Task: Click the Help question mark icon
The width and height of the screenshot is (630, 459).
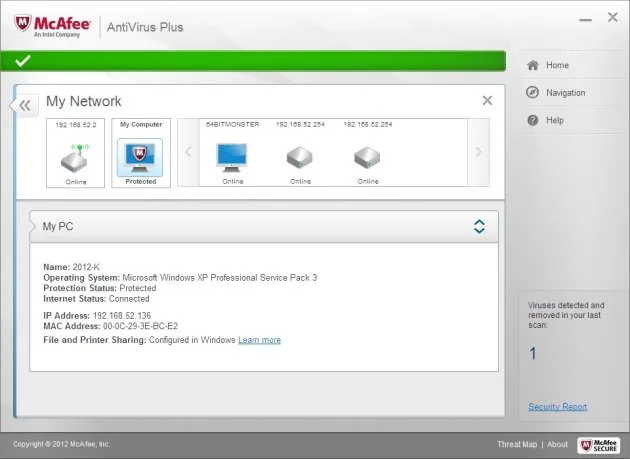Action: click(532, 120)
